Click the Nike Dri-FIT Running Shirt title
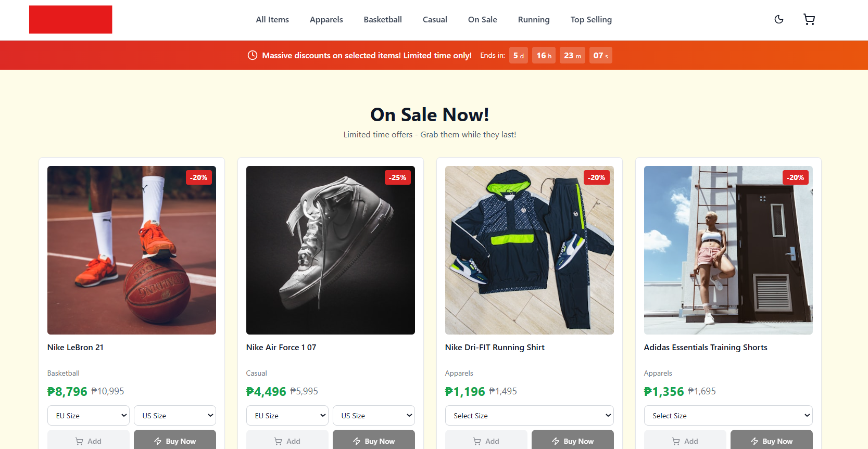Image resolution: width=868 pixels, height=449 pixels. pyautogui.click(x=495, y=348)
